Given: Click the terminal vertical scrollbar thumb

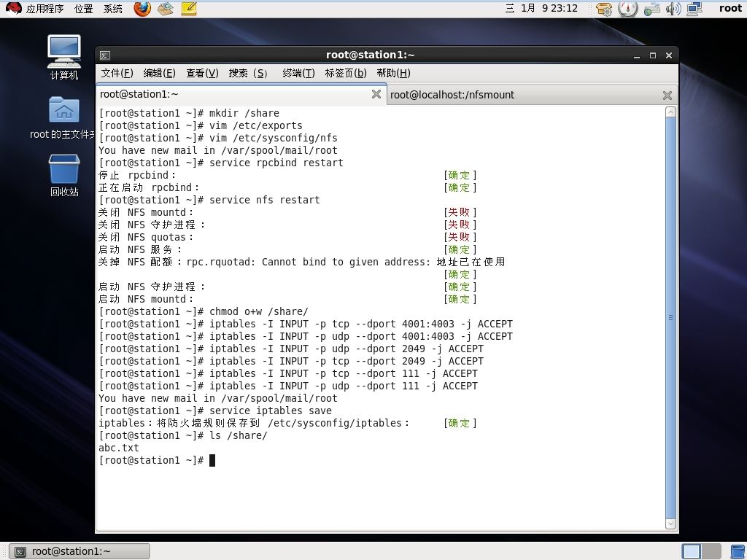Looking at the screenshot, I should coord(670,318).
